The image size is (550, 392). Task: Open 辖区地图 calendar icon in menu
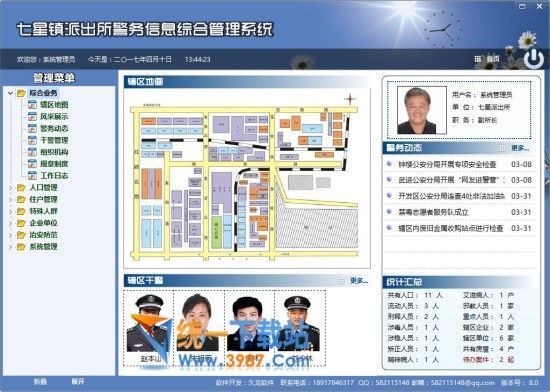(x=32, y=104)
